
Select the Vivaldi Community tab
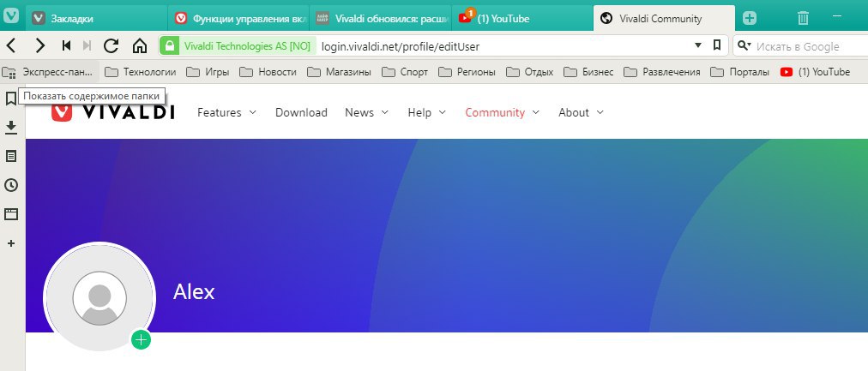(664, 18)
